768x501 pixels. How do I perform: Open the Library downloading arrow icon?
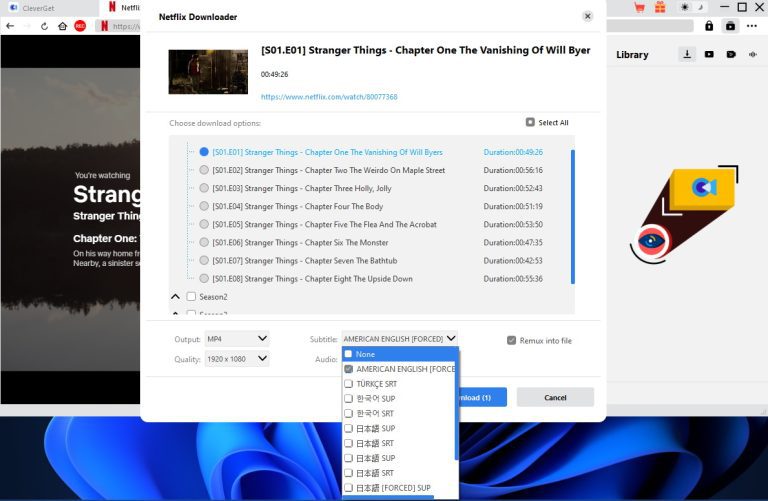687,54
